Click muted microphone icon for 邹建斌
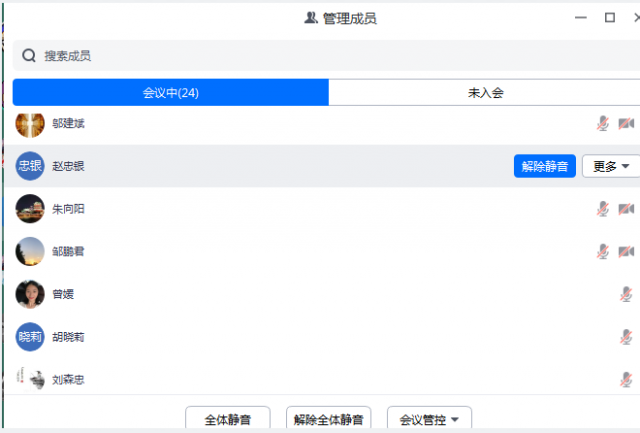 coord(603,123)
